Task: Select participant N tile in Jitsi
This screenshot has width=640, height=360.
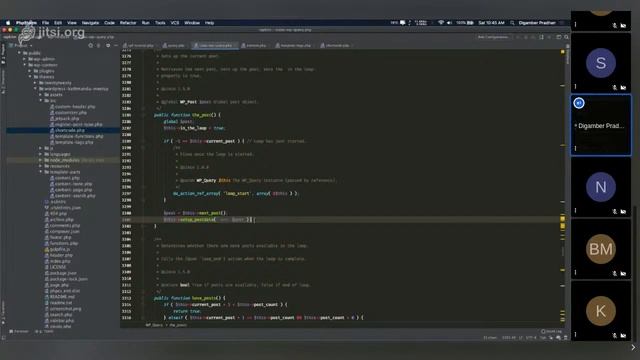Action: click(601, 187)
